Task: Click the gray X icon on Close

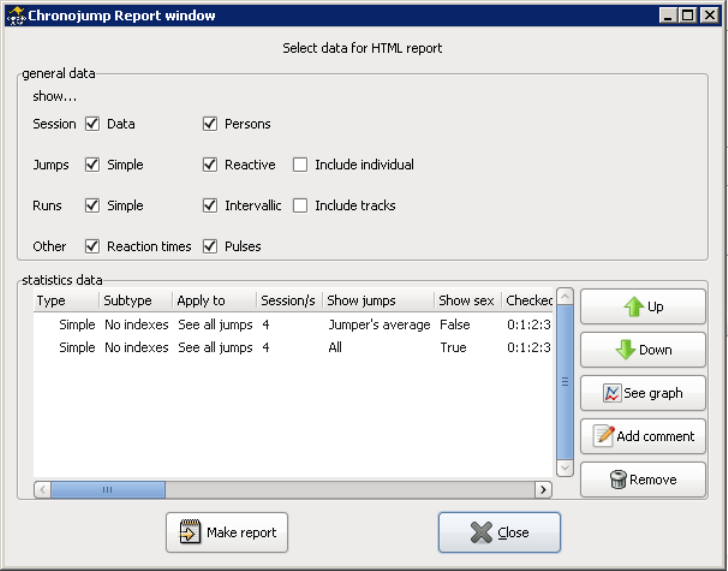Action: [x=481, y=532]
